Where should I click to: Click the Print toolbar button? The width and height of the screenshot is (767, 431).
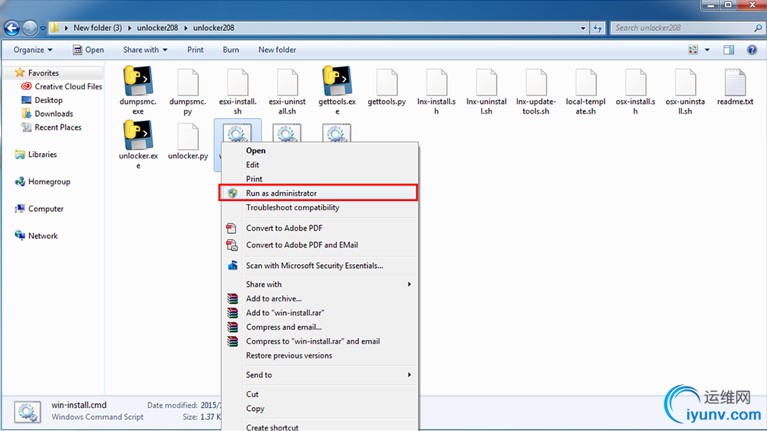(195, 50)
